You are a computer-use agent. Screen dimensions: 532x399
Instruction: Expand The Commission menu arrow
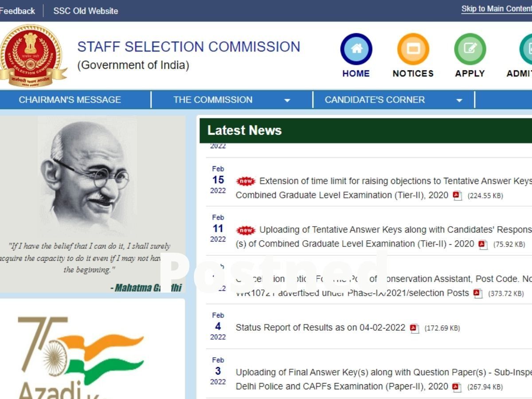tap(287, 101)
